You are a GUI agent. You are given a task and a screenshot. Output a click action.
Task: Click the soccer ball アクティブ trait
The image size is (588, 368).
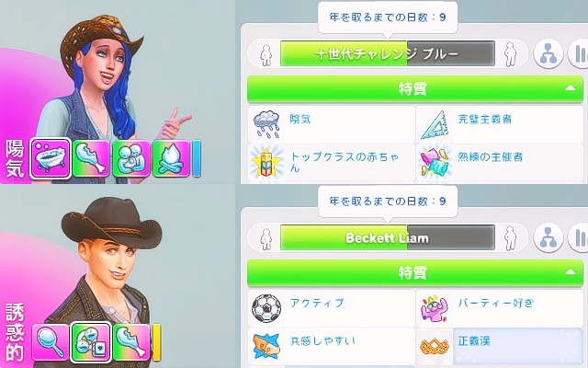click(331, 308)
